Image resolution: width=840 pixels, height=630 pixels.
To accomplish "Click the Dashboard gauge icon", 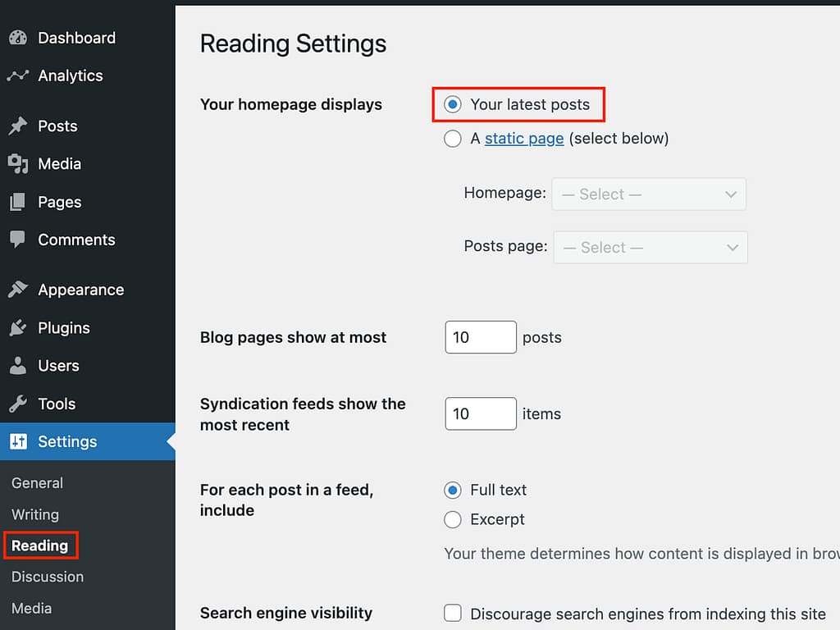I will pos(18,38).
